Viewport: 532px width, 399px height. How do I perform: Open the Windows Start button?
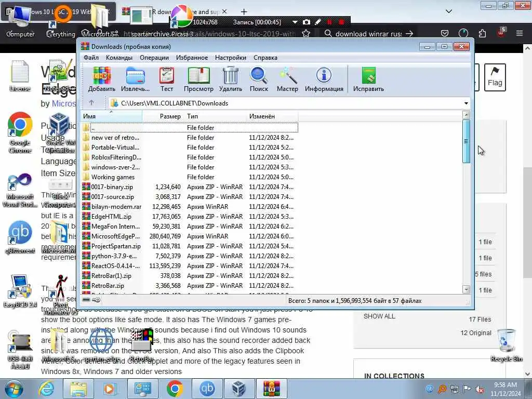(14, 389)
